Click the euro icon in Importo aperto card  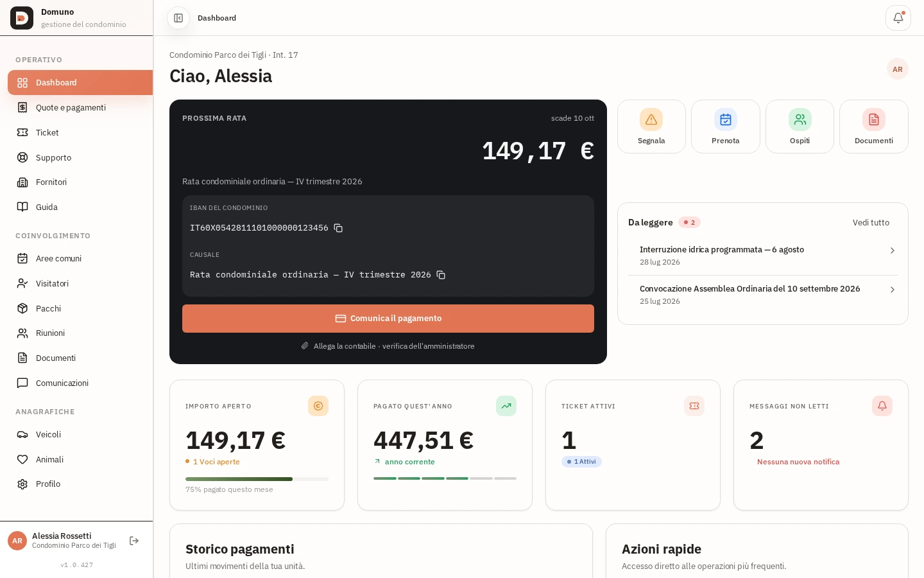click(x=318, y=406)
